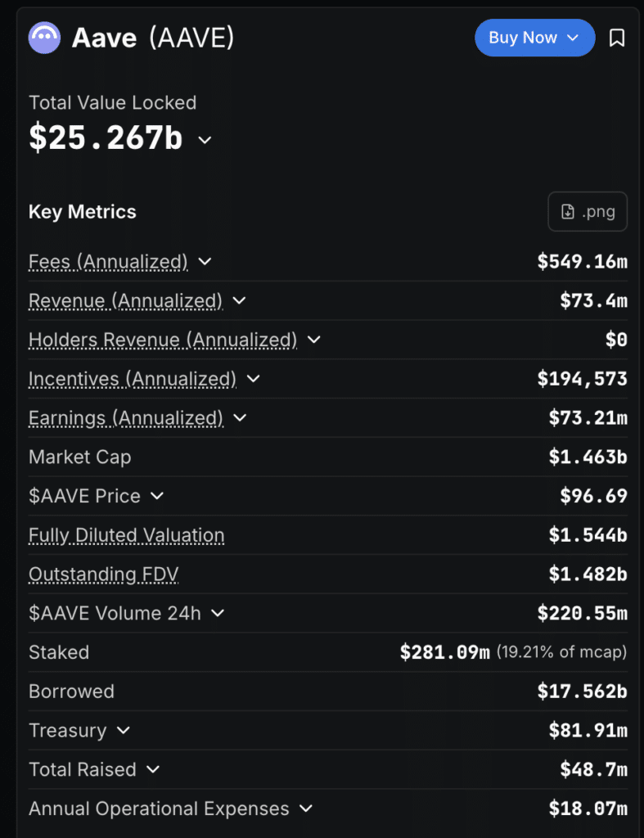Expand the Treasury breakdown dropdown
The image size is (644, 838).
tap(122, 731)
